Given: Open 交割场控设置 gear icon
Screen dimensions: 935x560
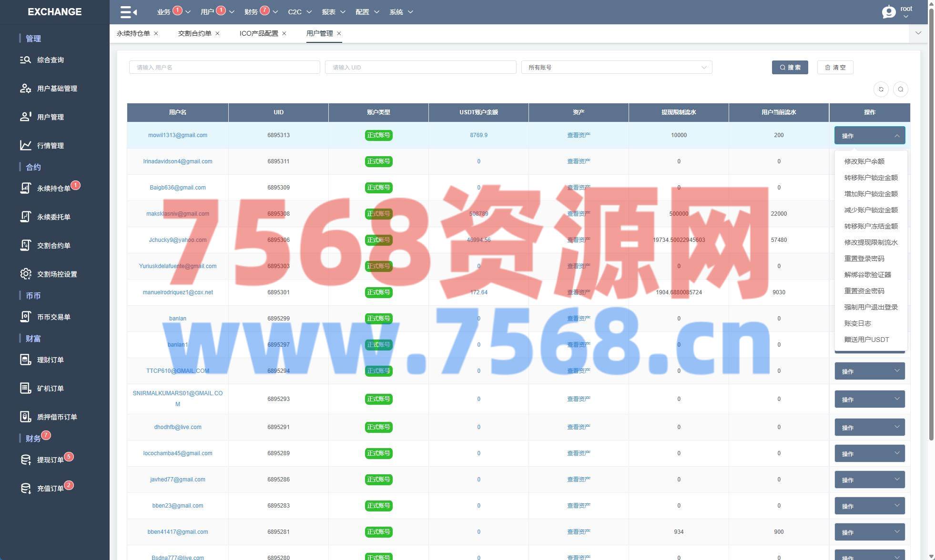Looking at the screenshot, I should tap(25, 274).
